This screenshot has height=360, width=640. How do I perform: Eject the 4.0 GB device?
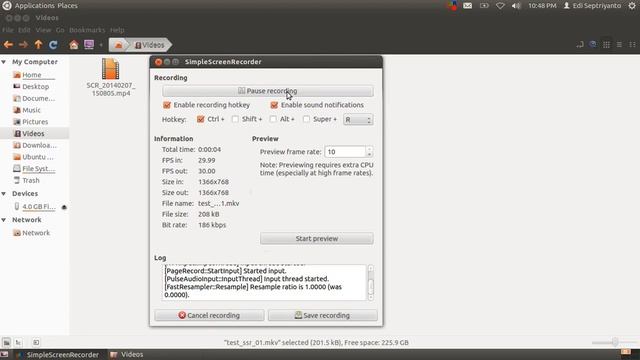(x=64, y=207)
